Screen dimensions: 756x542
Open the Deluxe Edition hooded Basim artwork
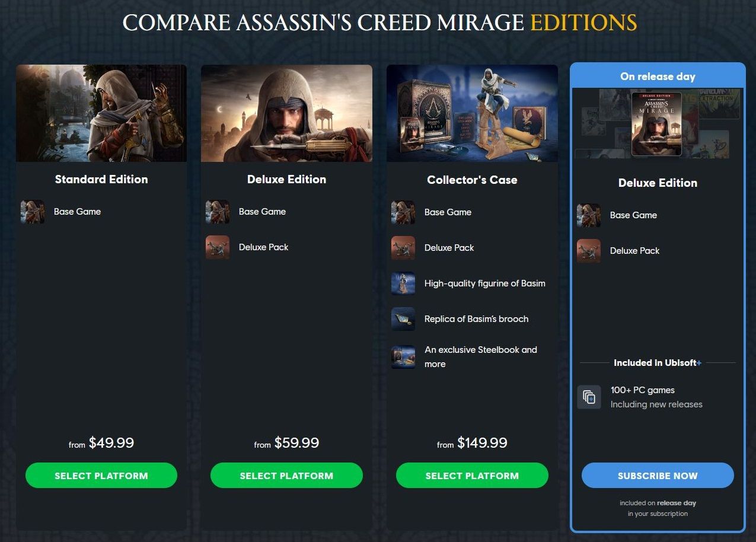click(x=286, y=113)
